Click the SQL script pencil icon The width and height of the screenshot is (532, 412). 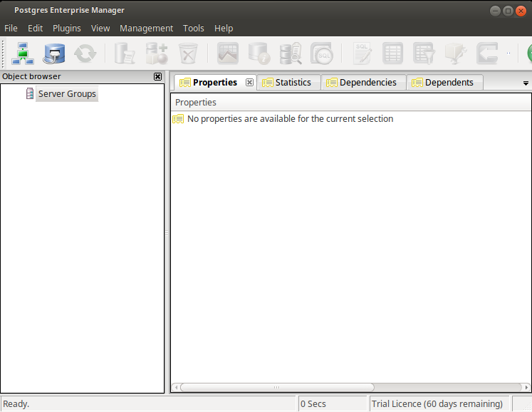362,53
